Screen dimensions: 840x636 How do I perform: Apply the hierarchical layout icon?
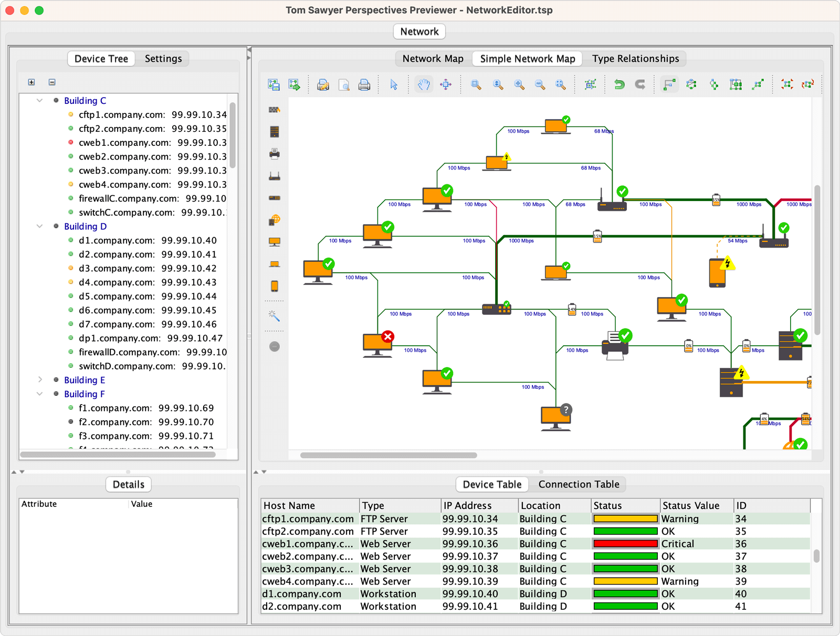[714, 84]
